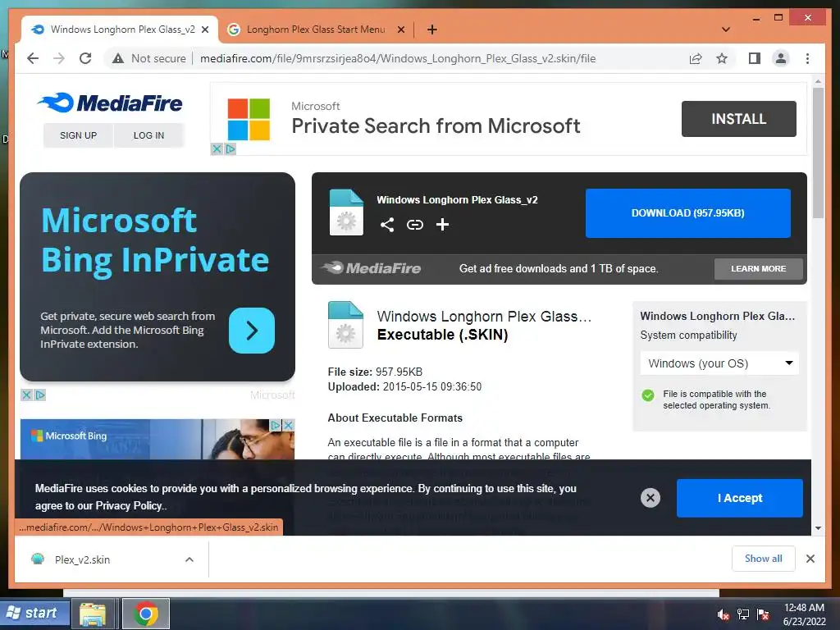Dismiss cookie notice with round X

coord(651,498)
